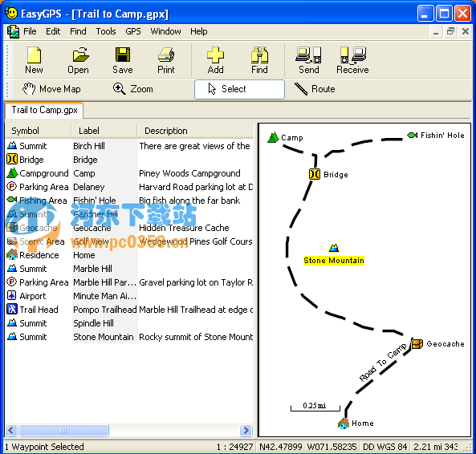
Task: Click the Camp campground icon on map
Action: [273, 137]
